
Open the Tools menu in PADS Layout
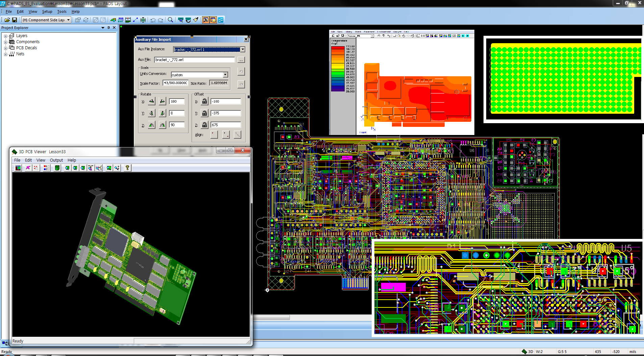click(62, 11)
